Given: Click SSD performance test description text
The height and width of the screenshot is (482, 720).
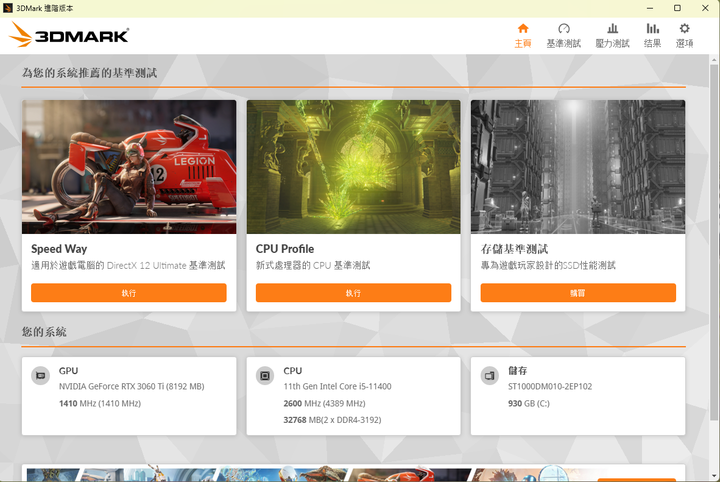Looking at the screenshot, I should (x=548, y=265).
